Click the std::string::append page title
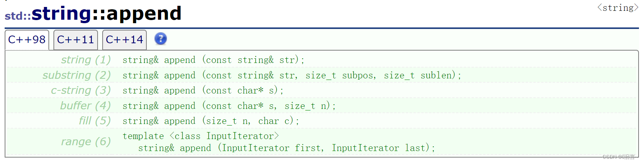Image resolution: width=644 pixels, height=163 pixels. [93, 14]
